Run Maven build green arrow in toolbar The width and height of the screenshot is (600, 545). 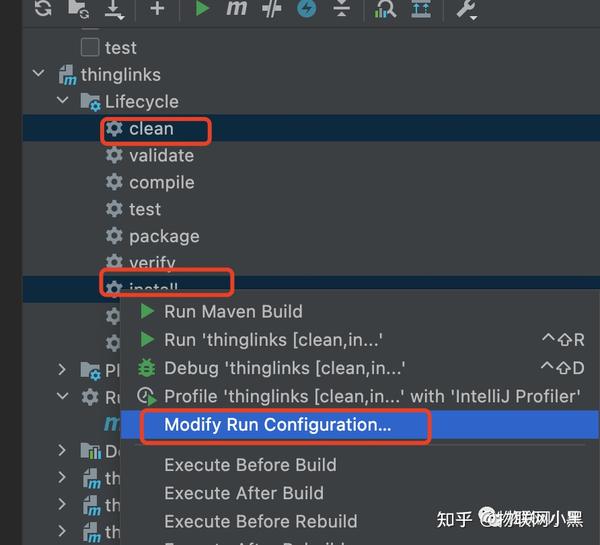(202, 8)
